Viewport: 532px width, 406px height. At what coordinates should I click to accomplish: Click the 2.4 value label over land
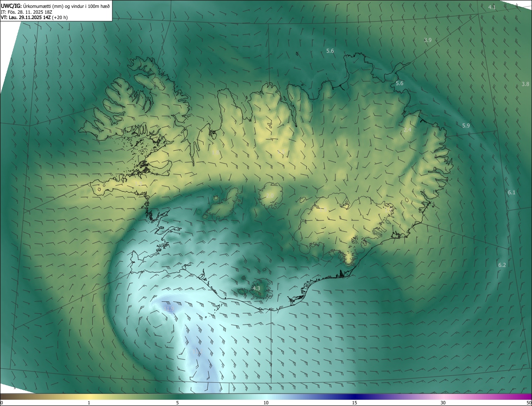tap(407, 130)
